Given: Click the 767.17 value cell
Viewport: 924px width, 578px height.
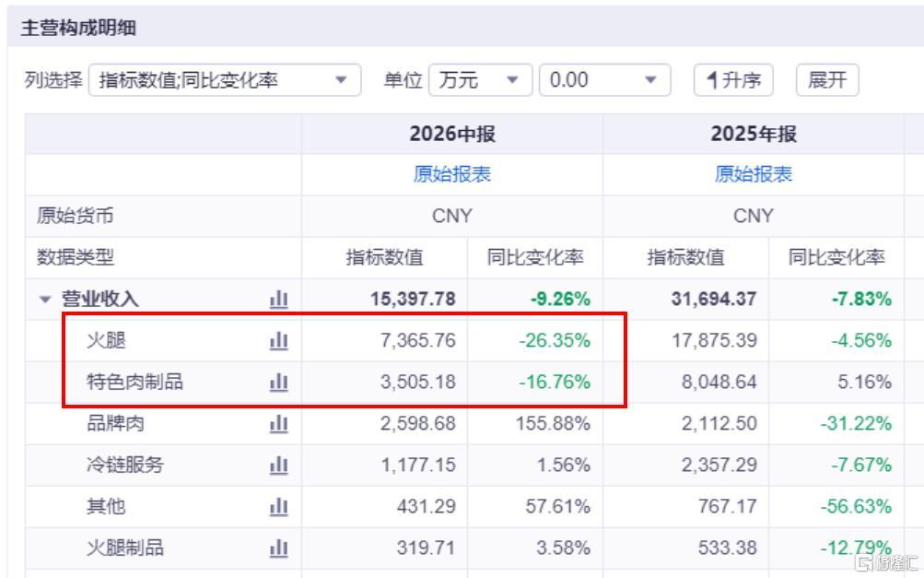Looking at the screenshot, I should point(728,506).
